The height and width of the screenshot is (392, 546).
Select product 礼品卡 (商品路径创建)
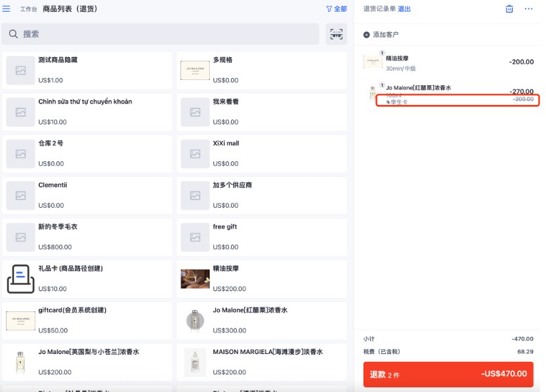(87, 279)
